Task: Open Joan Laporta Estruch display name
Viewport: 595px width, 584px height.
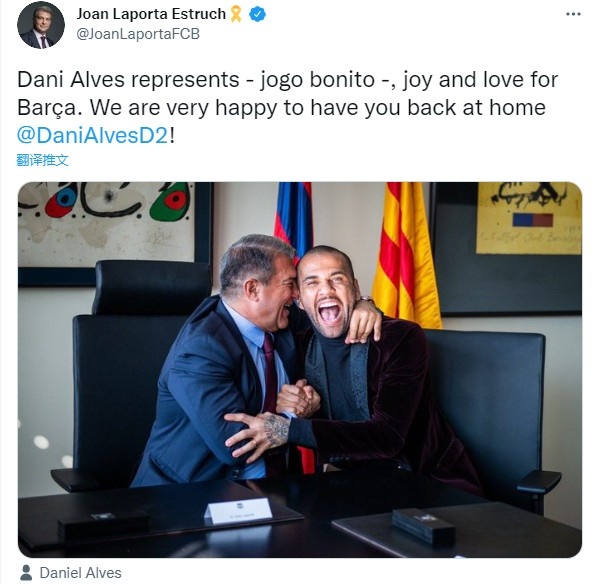Action: point(151,14)
